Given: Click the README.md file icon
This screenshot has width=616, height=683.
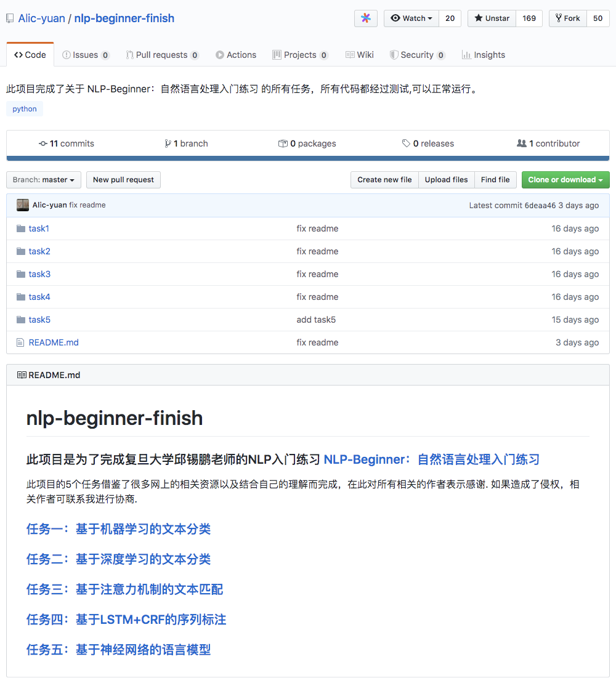Looking at the screenshot, I should [20, 342].
